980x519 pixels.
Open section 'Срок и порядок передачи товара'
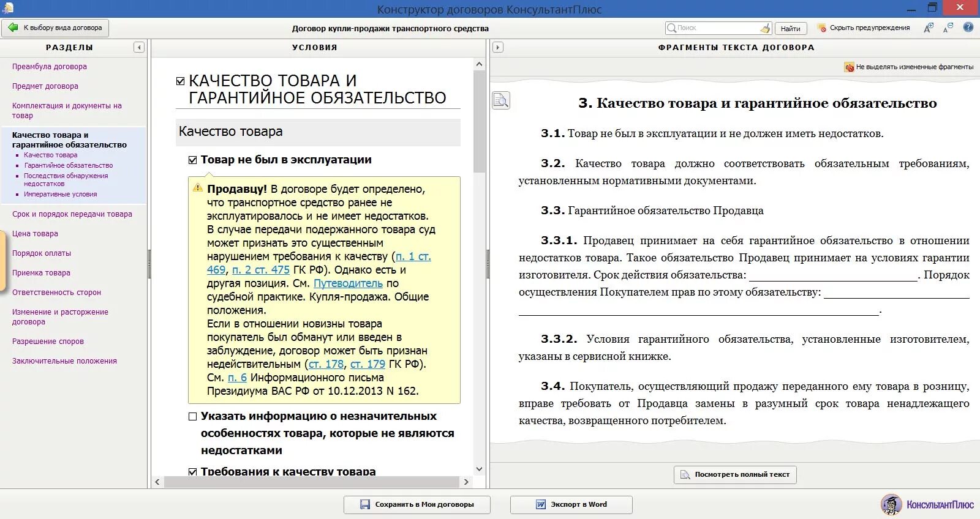click(72, 214)
